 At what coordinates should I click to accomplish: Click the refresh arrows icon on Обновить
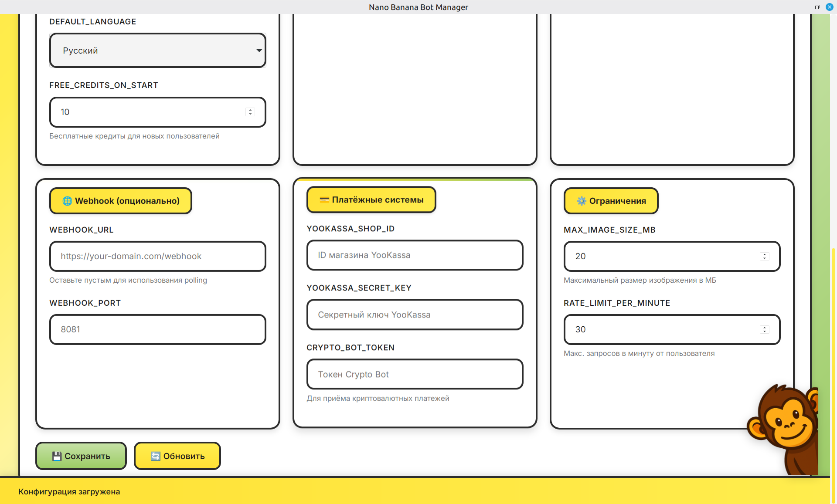156,456
